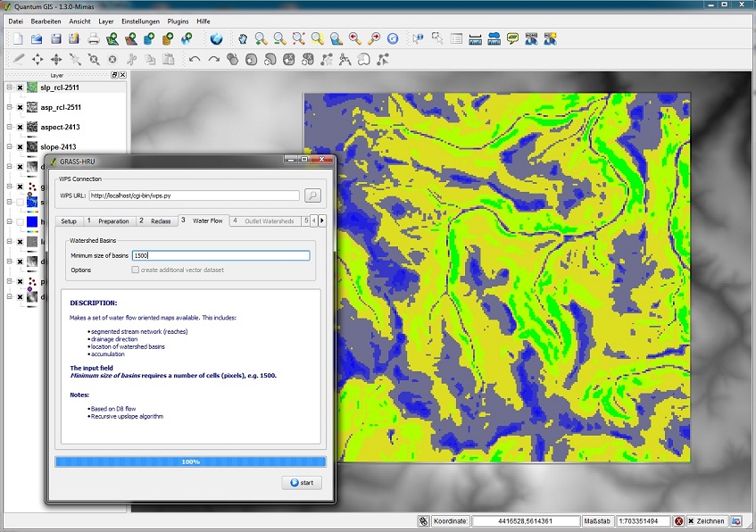Click the Refresh map icon
Screen dimensions: 756x532
pos(392,38)
